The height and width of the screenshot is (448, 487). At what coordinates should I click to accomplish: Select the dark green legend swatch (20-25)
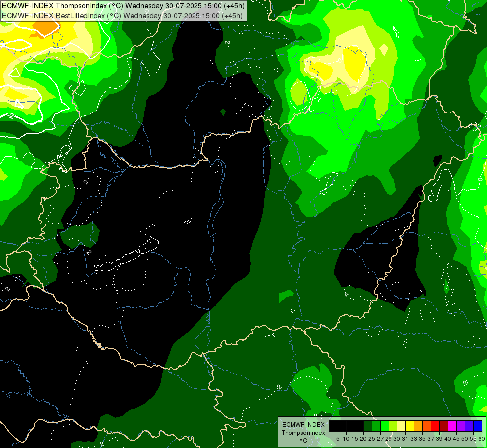tap(368, 426)
